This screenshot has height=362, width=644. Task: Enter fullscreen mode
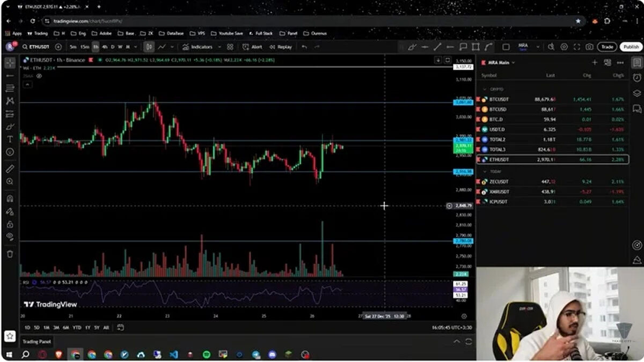pyautogui.click(x=577, y=47)
